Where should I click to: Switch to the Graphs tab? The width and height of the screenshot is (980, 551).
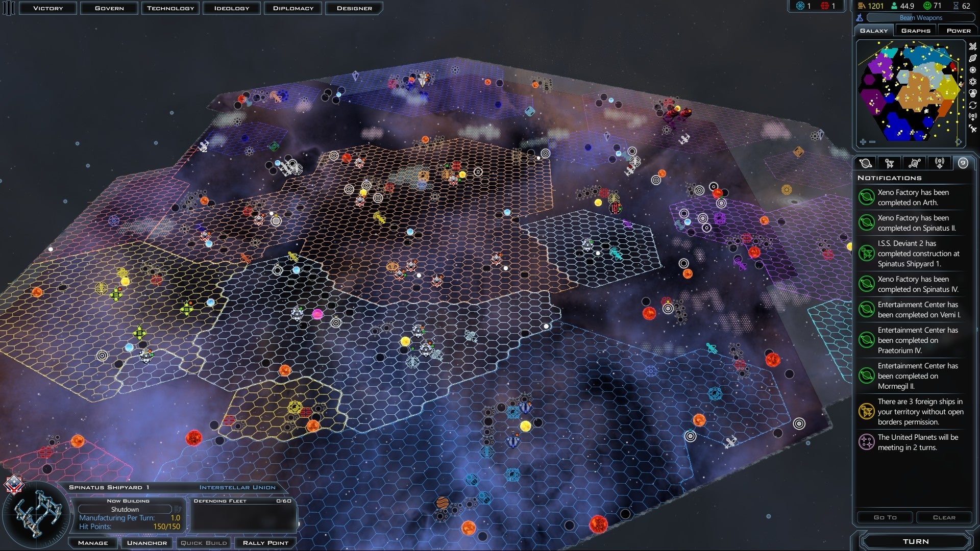pos(916,31)
